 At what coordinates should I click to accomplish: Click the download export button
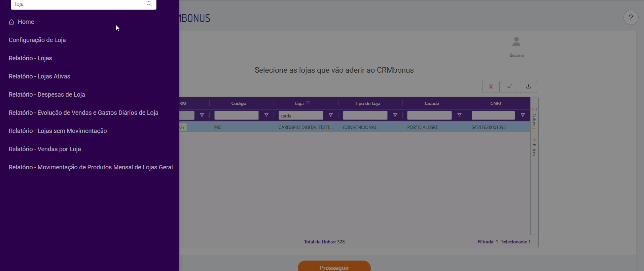tap(528, 87)
